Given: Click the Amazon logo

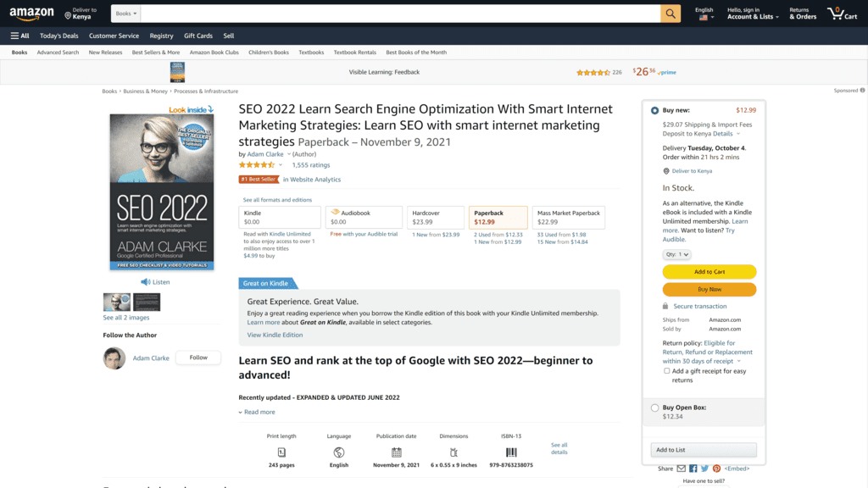Looking at the screenshot, I should [x=31, y=14].
